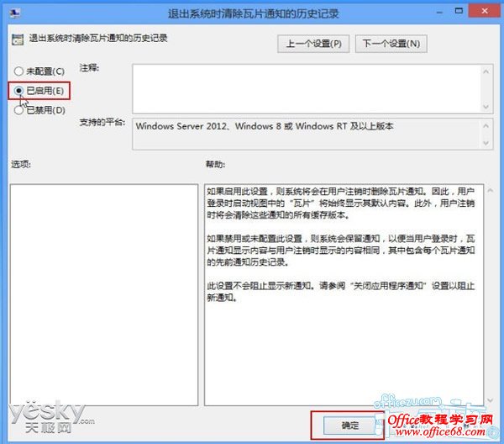Click the 上一个设置(P) button

313,44
